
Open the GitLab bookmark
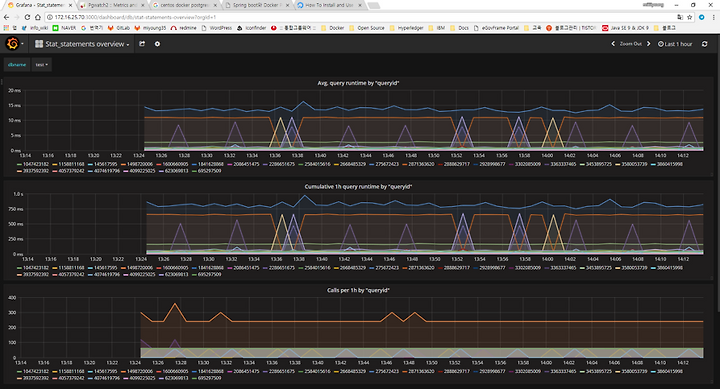[119, 28]
